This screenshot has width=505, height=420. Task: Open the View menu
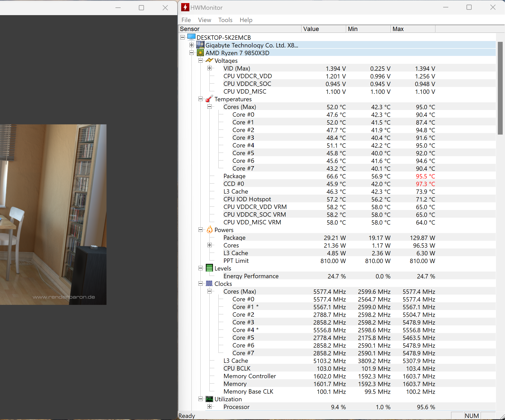[204, 20]
